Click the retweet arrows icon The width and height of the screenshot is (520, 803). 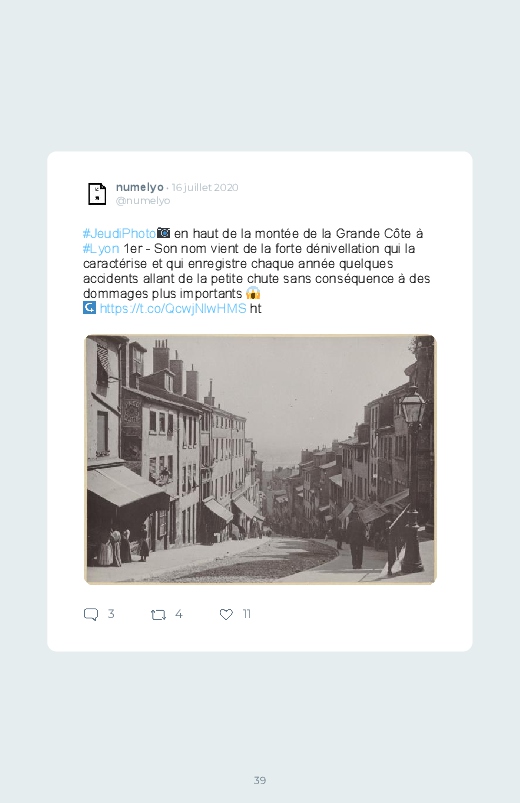(x=158, y=615)
